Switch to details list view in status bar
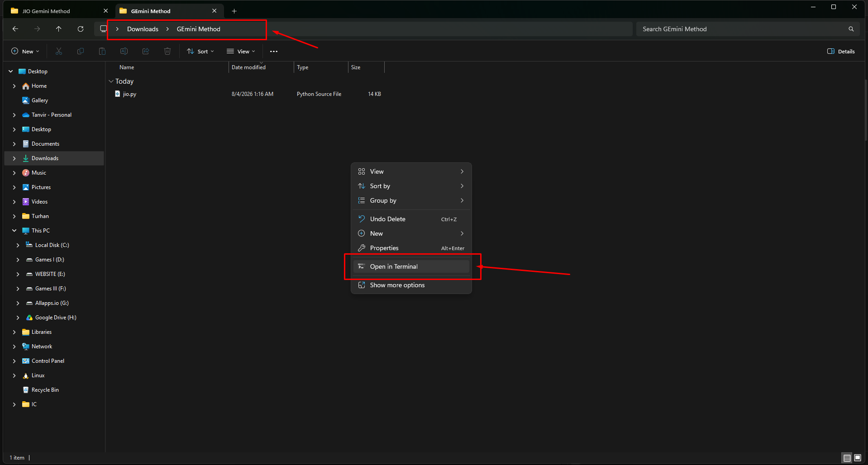 click(847, 458)
